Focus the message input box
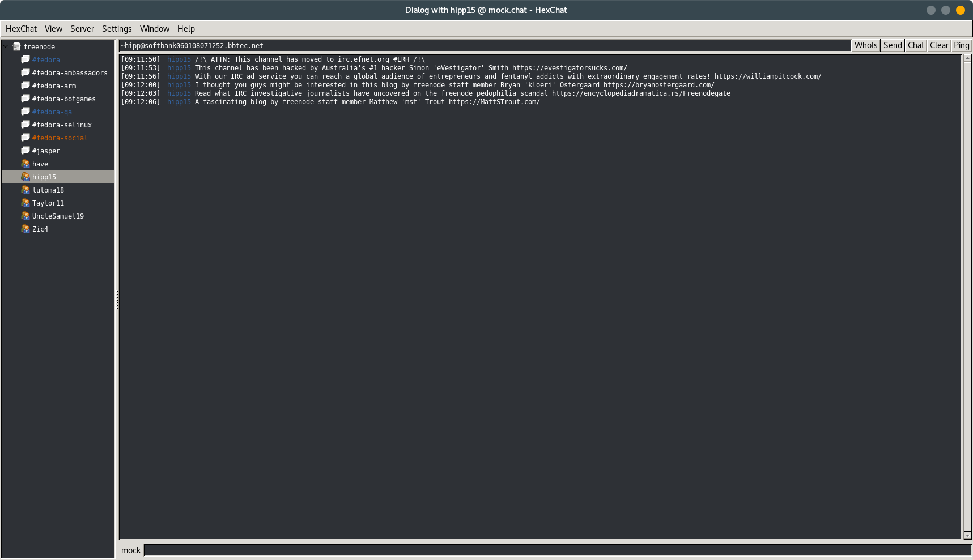Image resolution: width=973 pixels, height=560 pixels. coord(558,550)
